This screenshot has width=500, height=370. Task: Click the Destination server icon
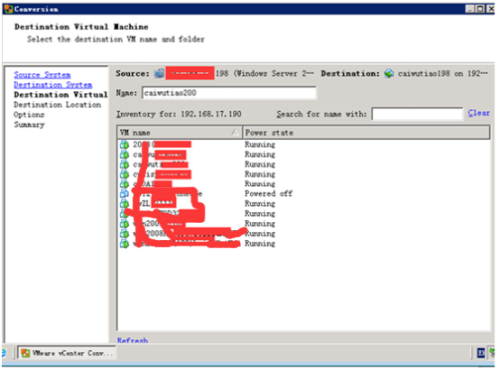389,73
